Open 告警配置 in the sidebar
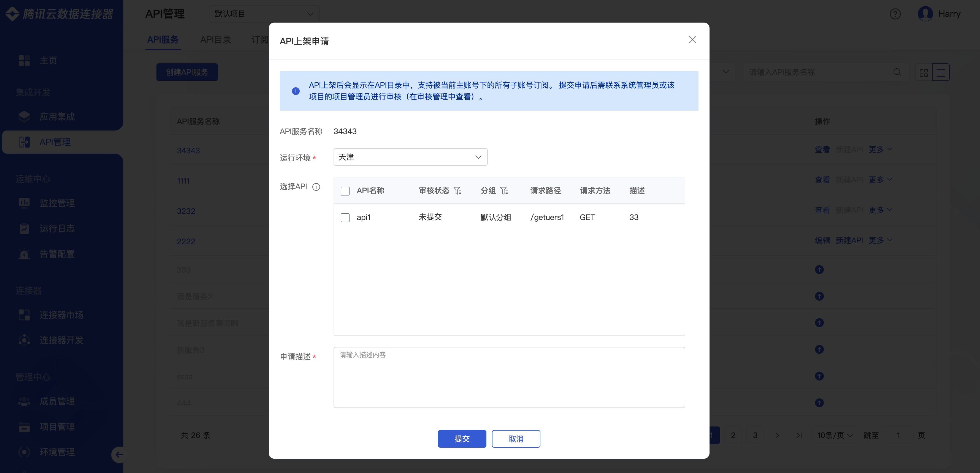This screenshot has height=473, width=980. tap(47, 254)
